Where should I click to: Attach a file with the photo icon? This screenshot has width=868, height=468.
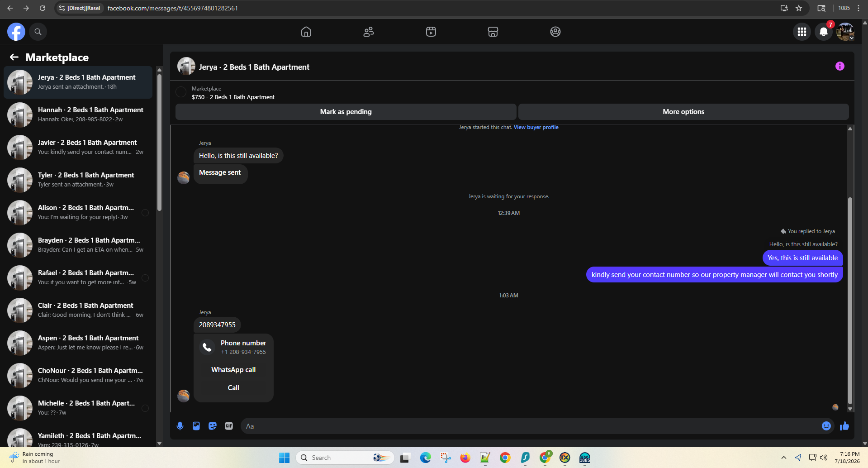tap(196, 426)
